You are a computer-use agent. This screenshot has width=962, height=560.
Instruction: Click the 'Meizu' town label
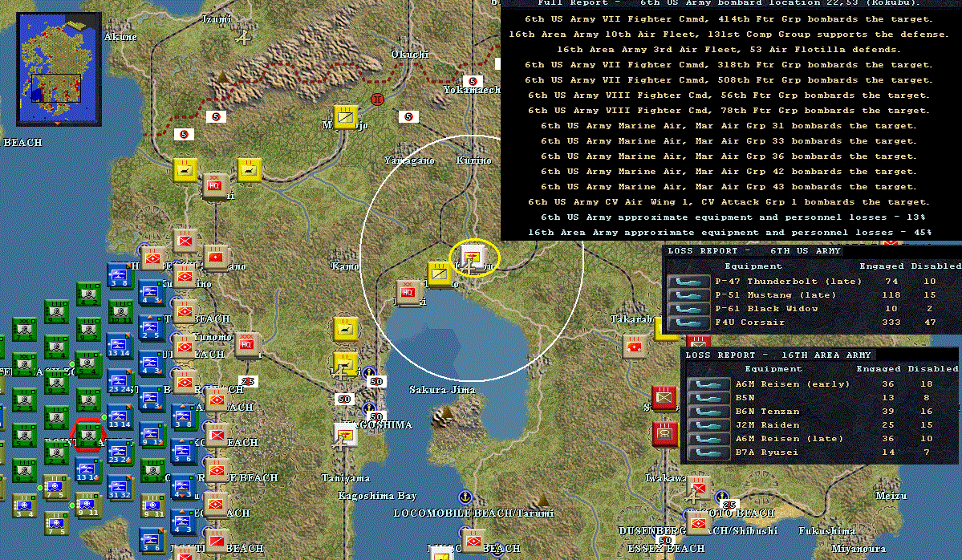coord(891,496)
